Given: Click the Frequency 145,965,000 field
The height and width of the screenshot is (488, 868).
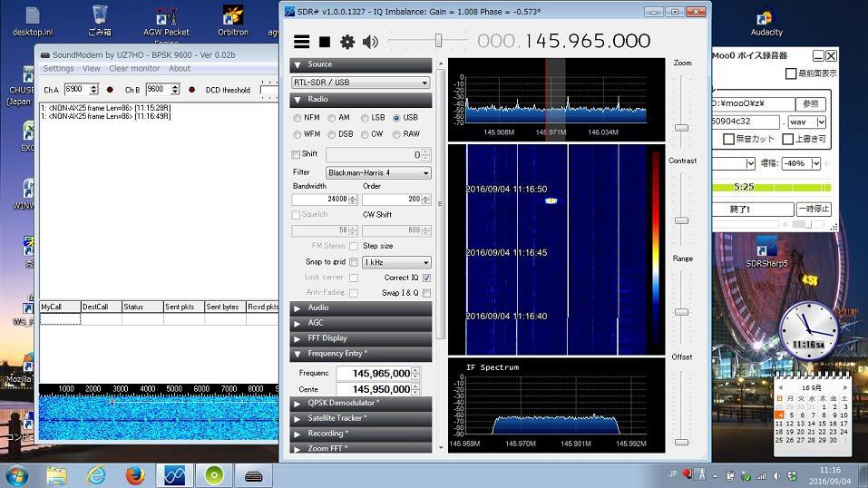Looking at the screenshot, I should (375, 374).
